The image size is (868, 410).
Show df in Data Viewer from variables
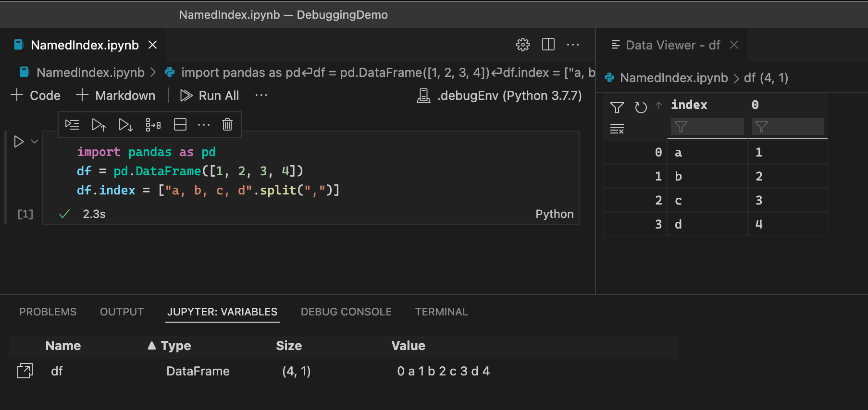click(x=25, y=371)
